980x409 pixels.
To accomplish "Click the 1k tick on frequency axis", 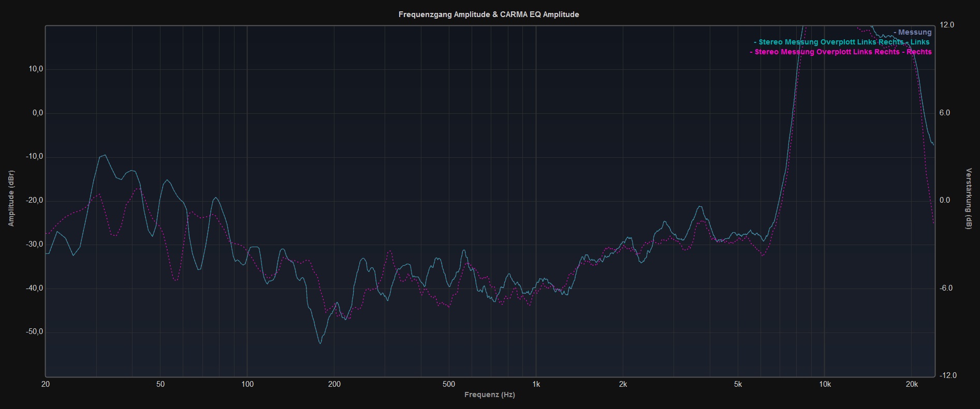I will 536,384.
